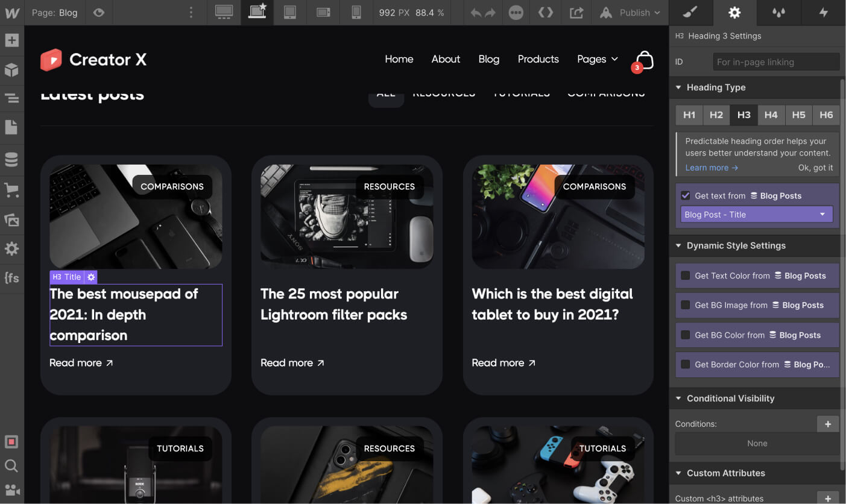Open the Interactions panel lightning icon
Image resolution: width=846 pixels, height=504 pixels.
(x=822, y=12)
